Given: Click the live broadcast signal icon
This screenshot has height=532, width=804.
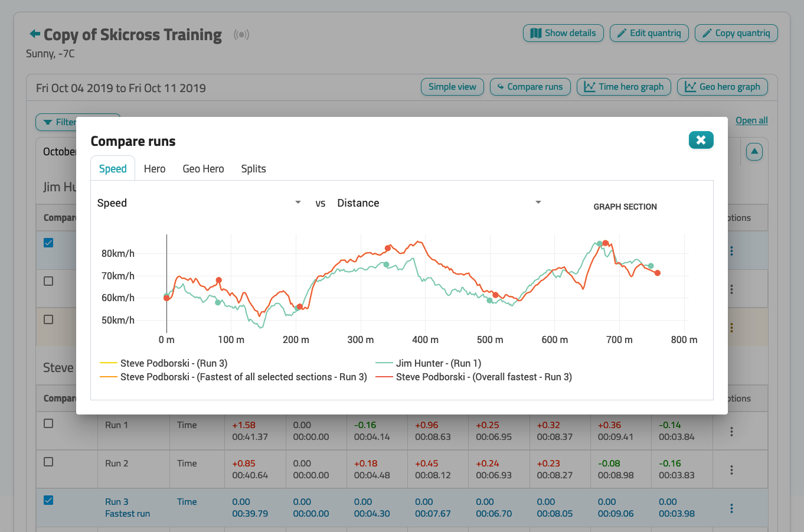Looking at the screenshot, I should coord(241,35).
